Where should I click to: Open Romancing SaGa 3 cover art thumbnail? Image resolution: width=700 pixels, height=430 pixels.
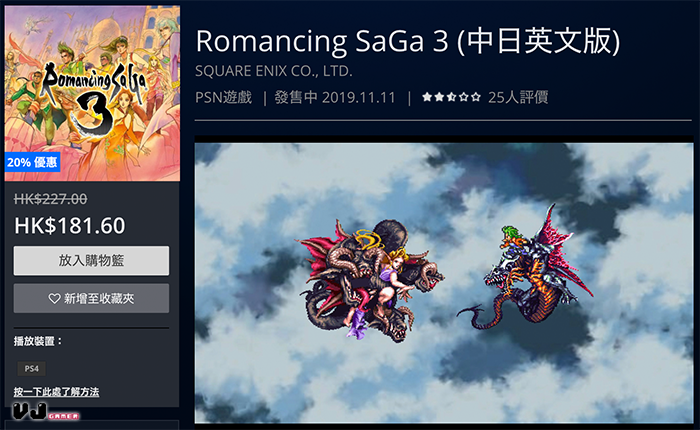pyautogui.click(x=92, y=93)
